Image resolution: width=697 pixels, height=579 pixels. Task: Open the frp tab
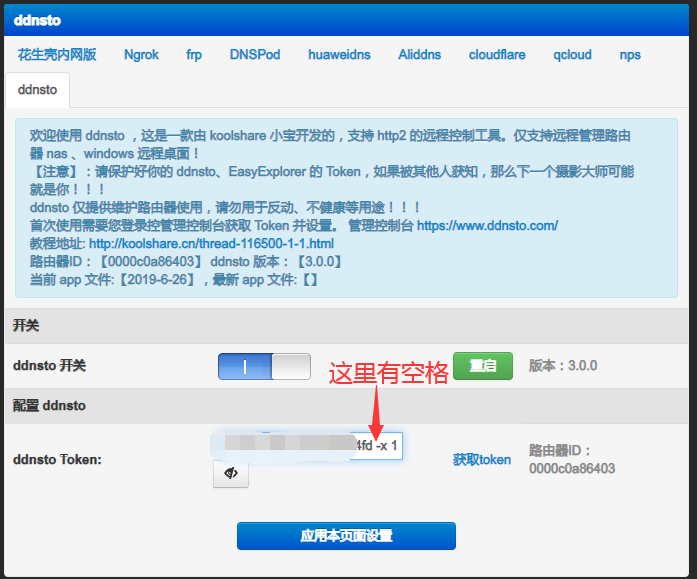pyautogui.click(x=194, y=55)
